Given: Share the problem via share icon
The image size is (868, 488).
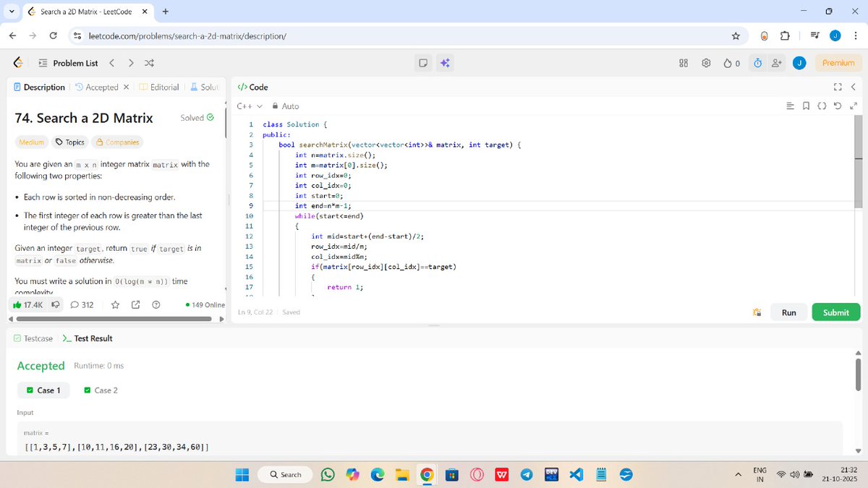Looking at the screenshot, I should pos(135,305).
